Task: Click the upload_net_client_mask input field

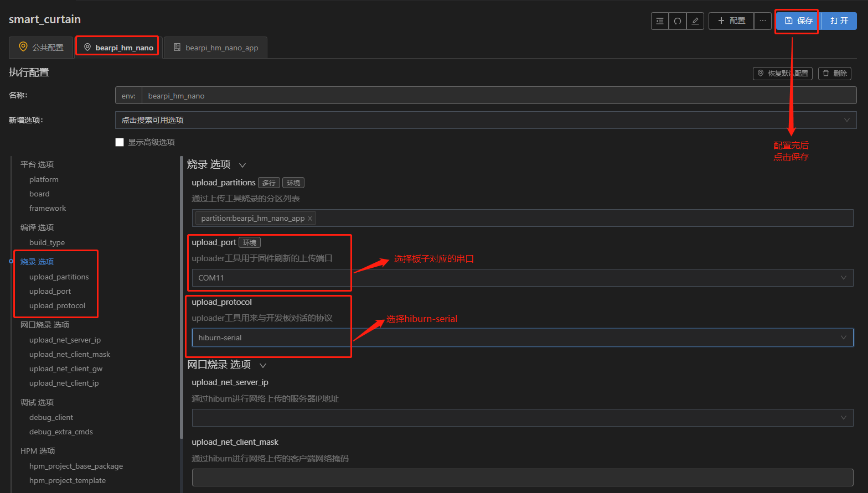Action: click(523, 478)
